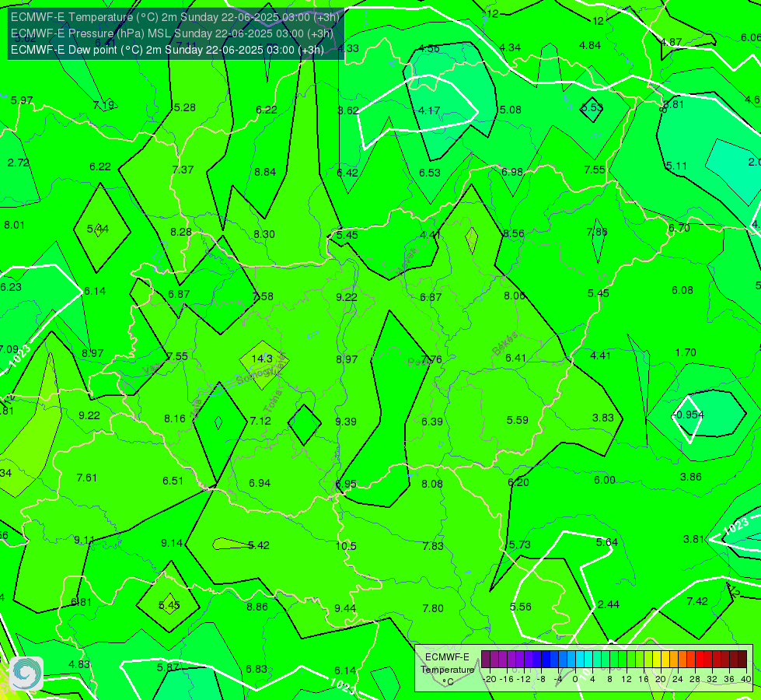
Task: Click the yellow swatch at legend value 20
Action: click(657, 660)
